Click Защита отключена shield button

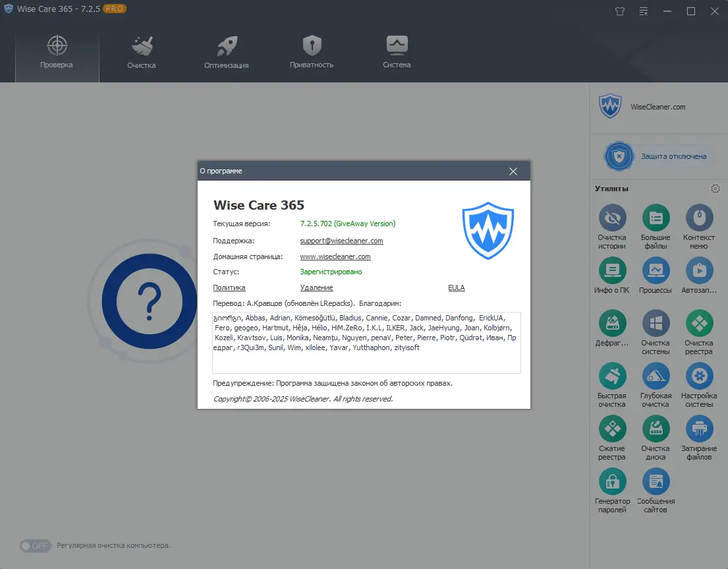click(656, 156)
